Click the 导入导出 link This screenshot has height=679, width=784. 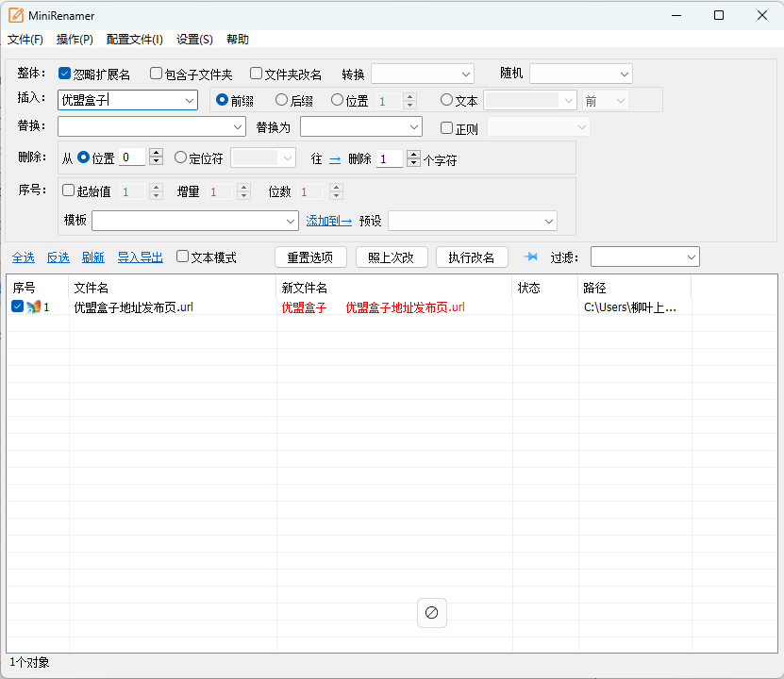[141, 257]
